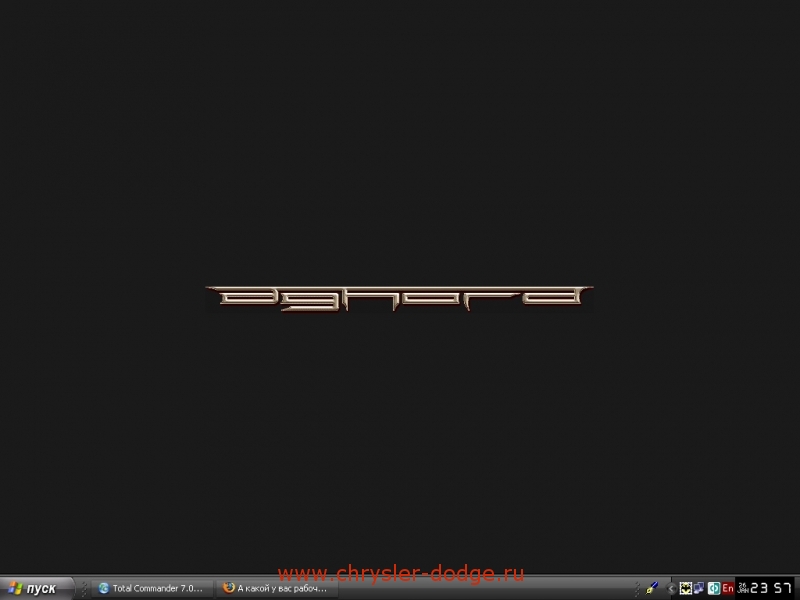Click the yellow-black tray icon
The image size is (800, 600).
[685, 588]
